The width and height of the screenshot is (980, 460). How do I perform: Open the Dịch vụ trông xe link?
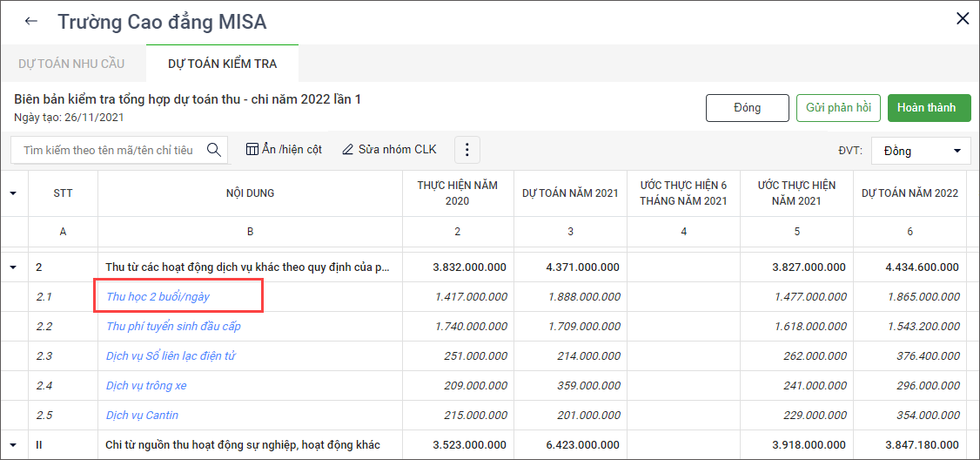[x=146, y=386]
